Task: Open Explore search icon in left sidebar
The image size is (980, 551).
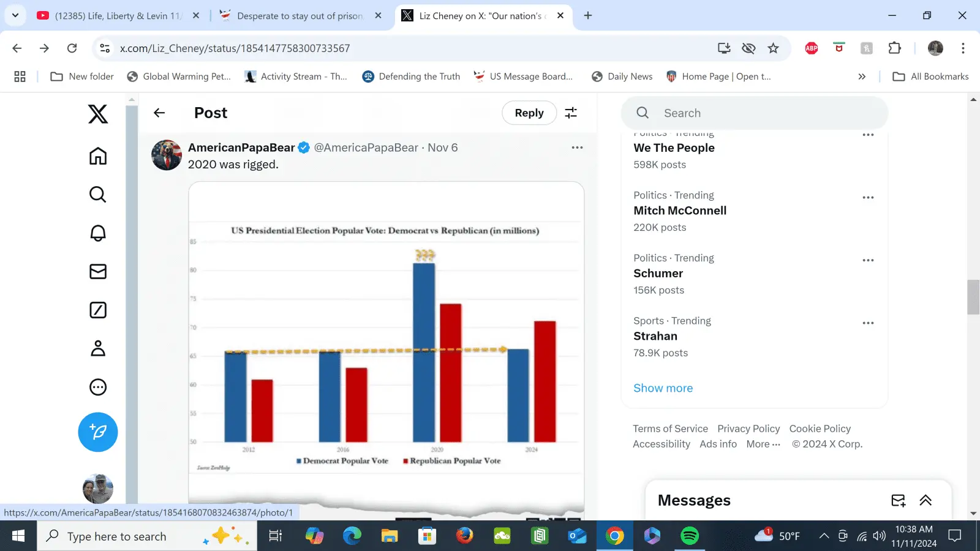Action: 98,195
